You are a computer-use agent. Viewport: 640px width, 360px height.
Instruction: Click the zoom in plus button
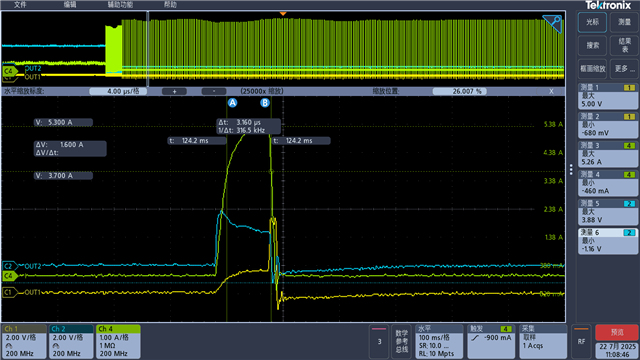(x=174, y=91)
